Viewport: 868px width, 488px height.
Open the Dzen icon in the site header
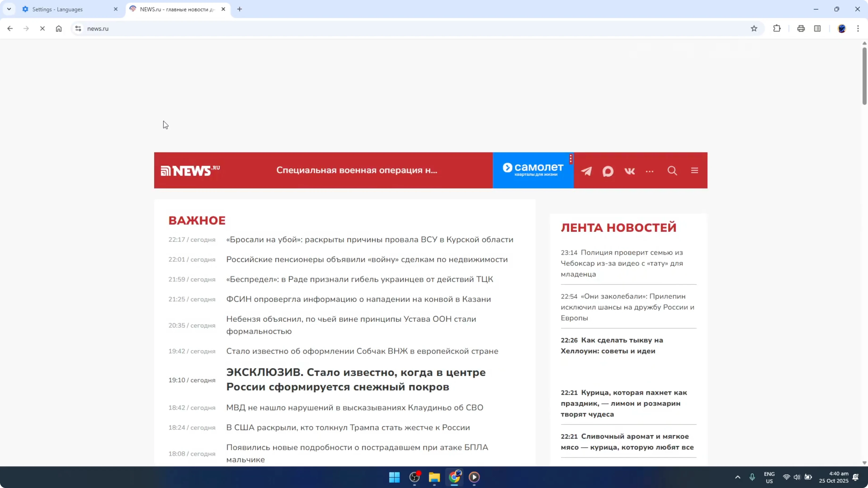tap(608, 171)
